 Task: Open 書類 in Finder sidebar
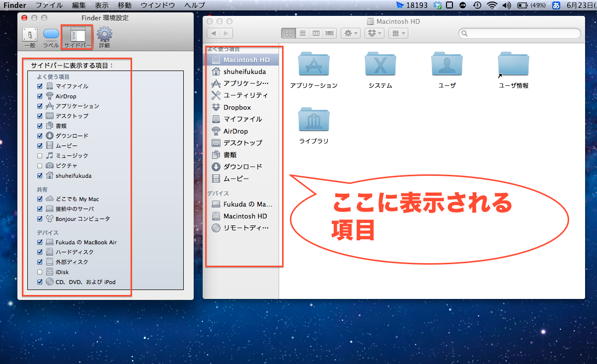241,155
